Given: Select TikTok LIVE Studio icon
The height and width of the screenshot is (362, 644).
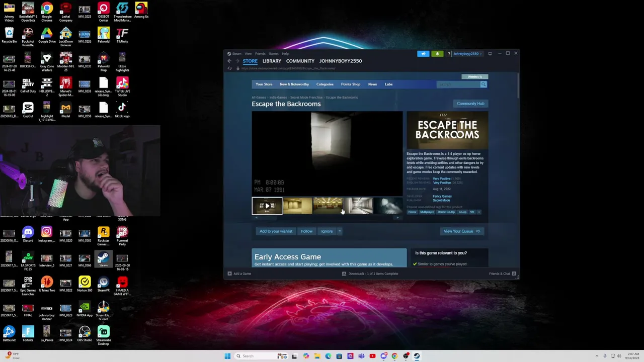Looking at the screenshot, I should point(122,86).
